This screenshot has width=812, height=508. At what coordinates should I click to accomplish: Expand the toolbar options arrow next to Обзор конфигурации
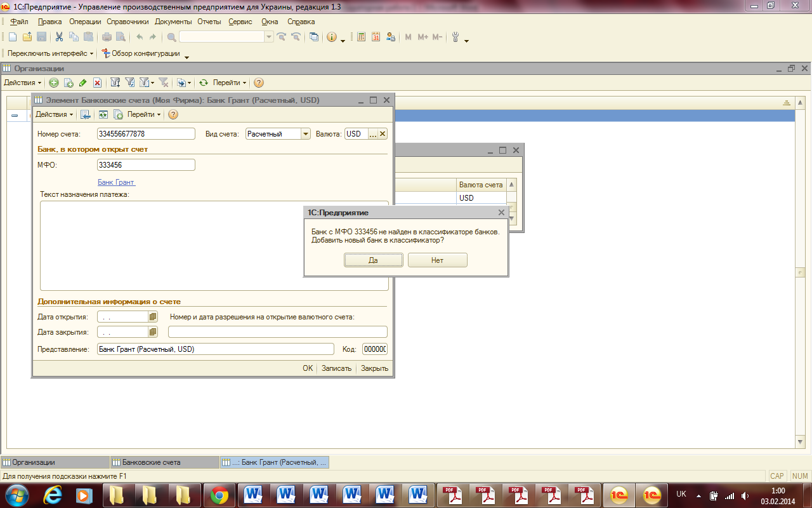click(187, 57)
